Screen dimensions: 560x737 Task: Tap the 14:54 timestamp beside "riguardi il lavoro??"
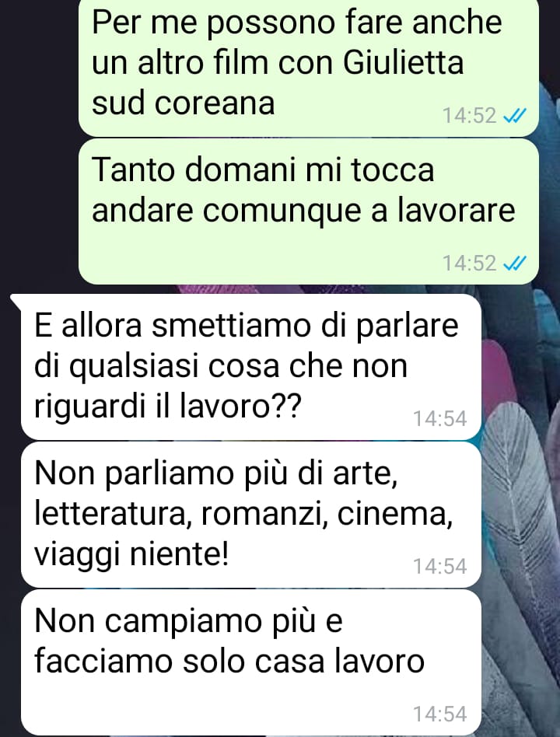tap(439, 418)
